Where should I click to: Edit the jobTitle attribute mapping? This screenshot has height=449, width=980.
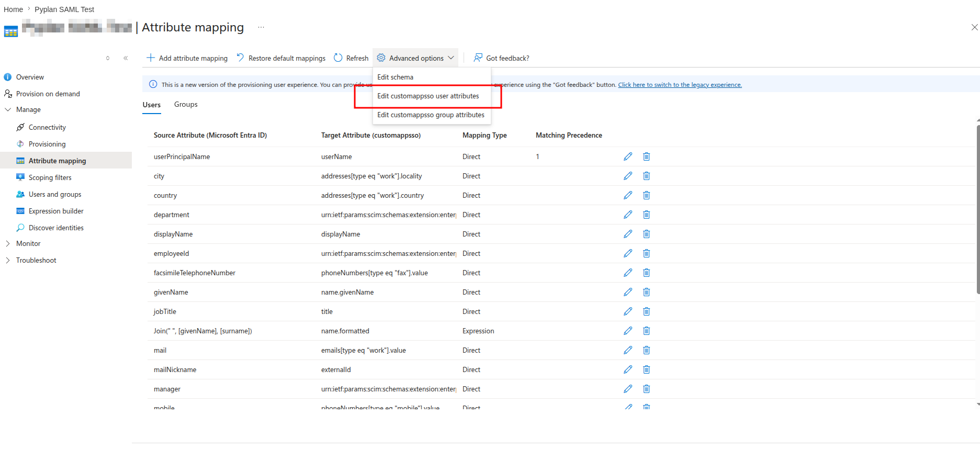[x=628, y=311]
